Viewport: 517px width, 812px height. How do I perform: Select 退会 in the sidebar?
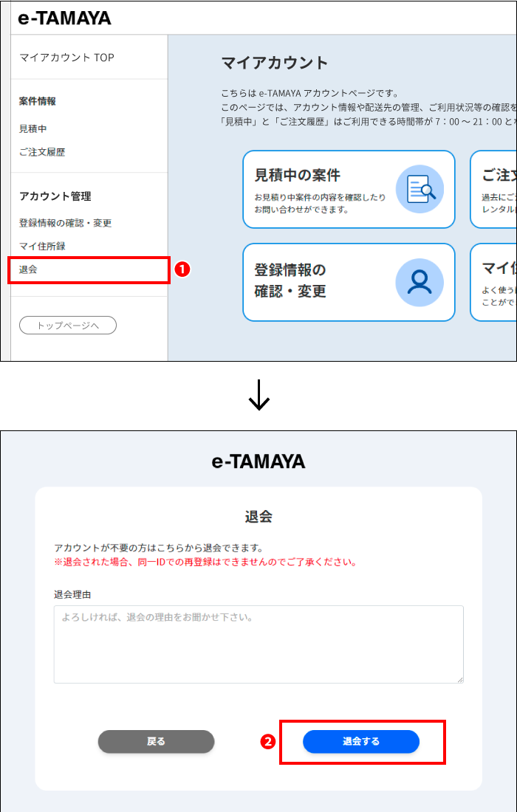coord(28,269)
